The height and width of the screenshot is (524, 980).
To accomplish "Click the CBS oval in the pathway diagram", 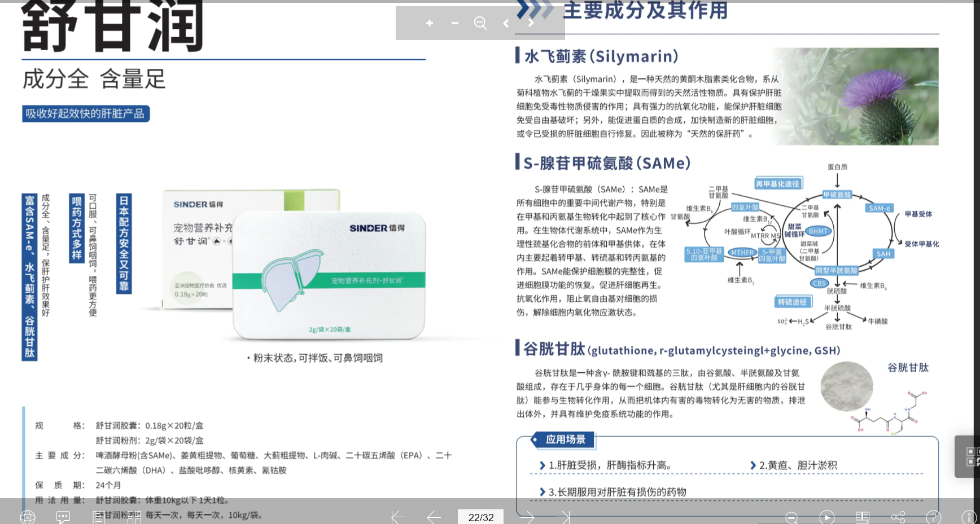I will (820, 283).
